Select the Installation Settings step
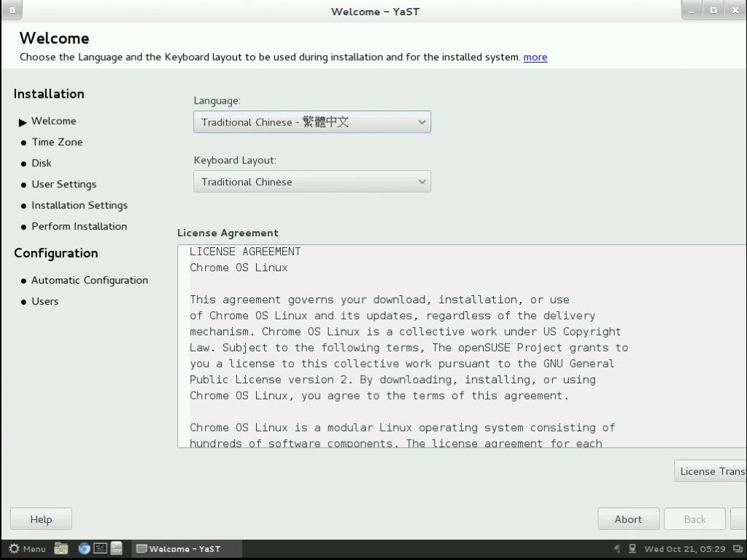747x560 pixels. pyautogui.click(x=80, y=205)
